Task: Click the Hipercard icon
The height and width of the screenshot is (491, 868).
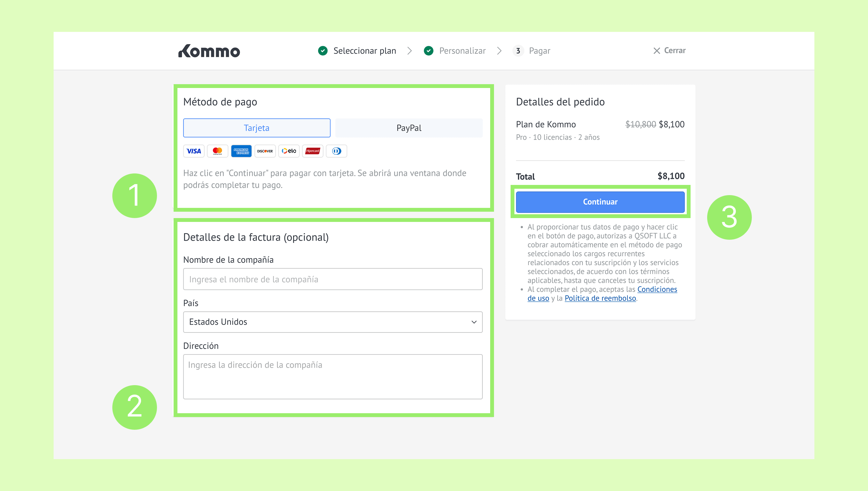Action: point(312,151)
